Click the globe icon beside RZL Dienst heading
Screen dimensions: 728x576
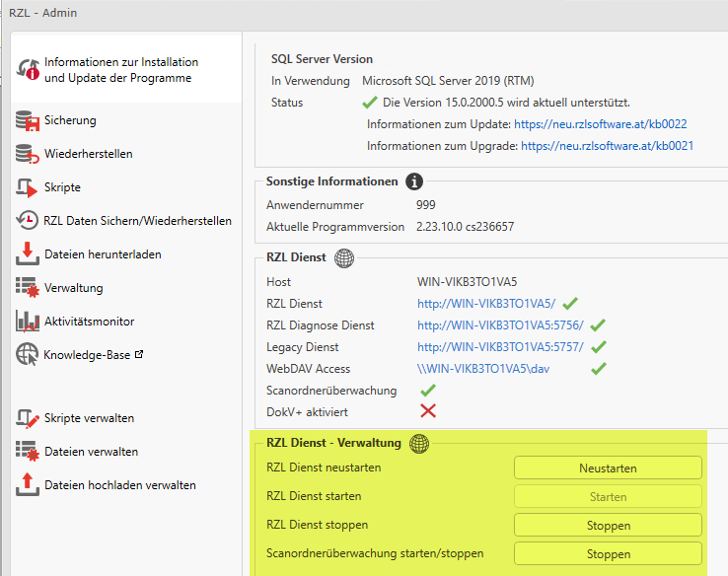tap(344, 258)
